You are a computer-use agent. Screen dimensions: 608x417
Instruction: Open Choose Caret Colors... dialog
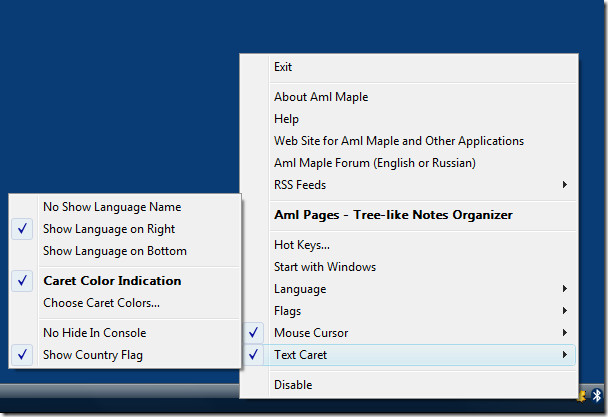click(x=125, y=303)
